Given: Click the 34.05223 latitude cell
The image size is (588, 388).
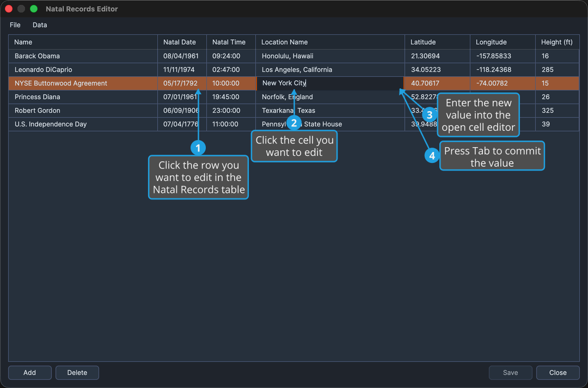Looking at the screenshot, I should pyautogui.click(x=437, y=69).
